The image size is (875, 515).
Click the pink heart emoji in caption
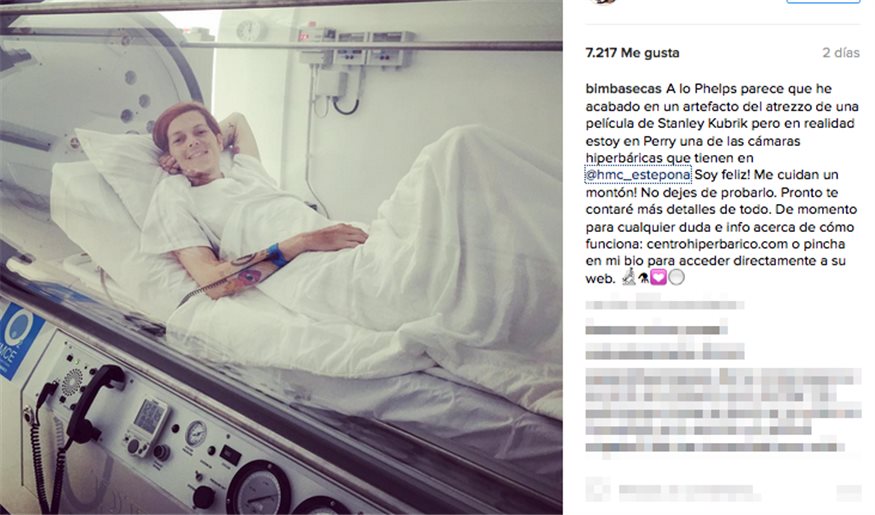point(658,277)
